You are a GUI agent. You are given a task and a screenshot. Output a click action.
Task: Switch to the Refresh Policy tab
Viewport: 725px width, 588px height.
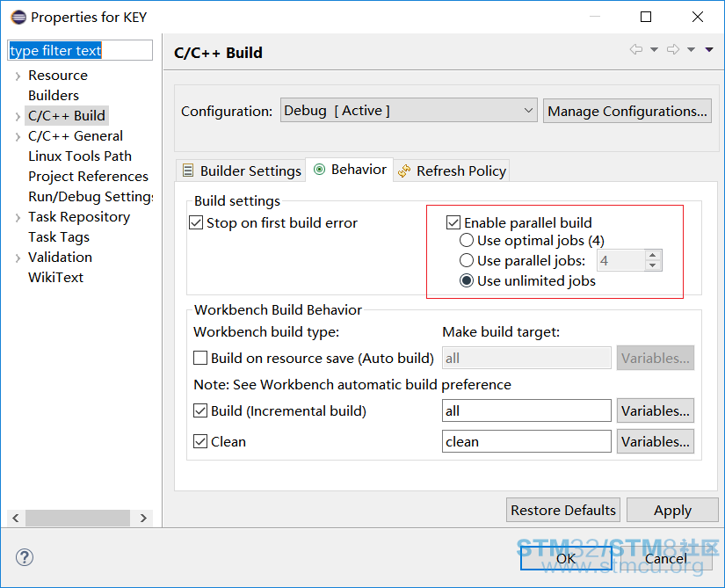tap(452, 171)
